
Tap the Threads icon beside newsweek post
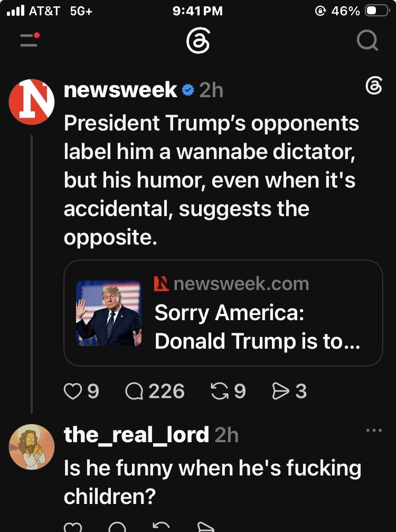(x=374, y=86)
